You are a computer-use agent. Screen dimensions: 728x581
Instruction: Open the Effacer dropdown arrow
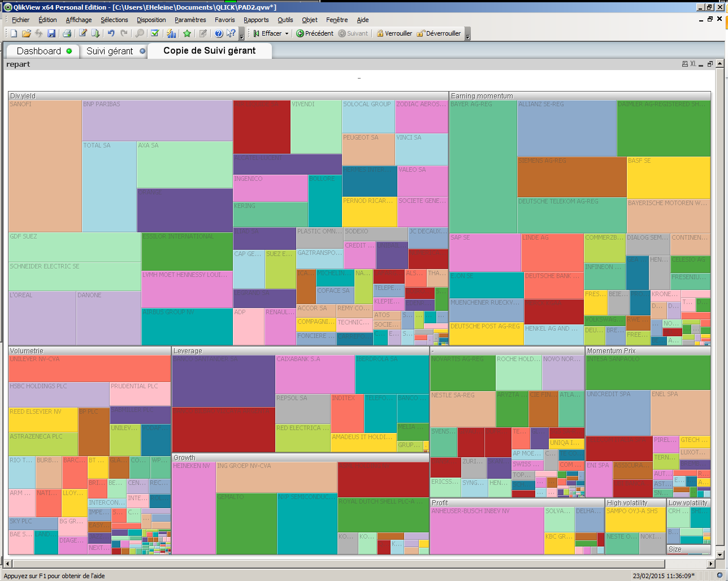coord(287,33)
